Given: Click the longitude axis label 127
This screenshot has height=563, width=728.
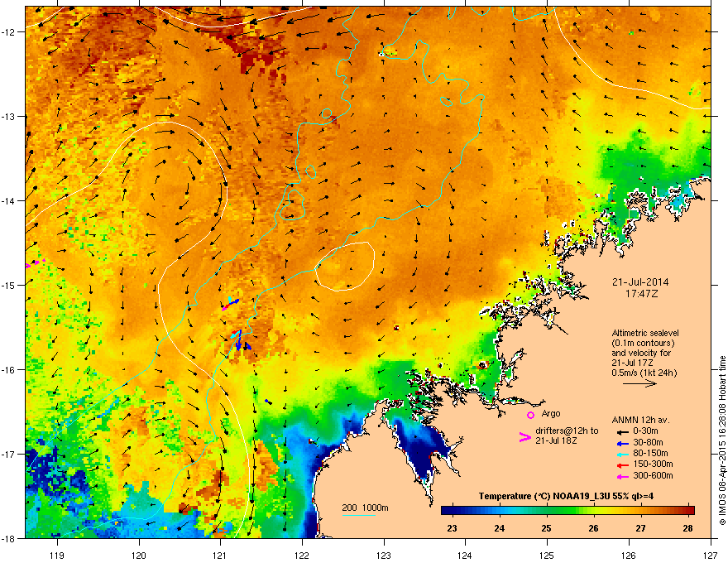Looking at the screenshot, I should pos(711,555).
